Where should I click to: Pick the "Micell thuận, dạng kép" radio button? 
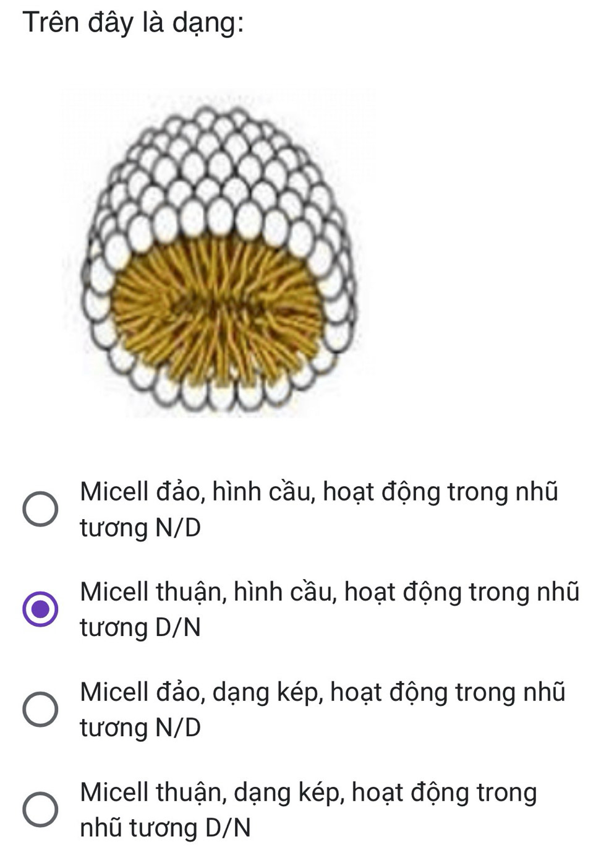tap(41, 809)
